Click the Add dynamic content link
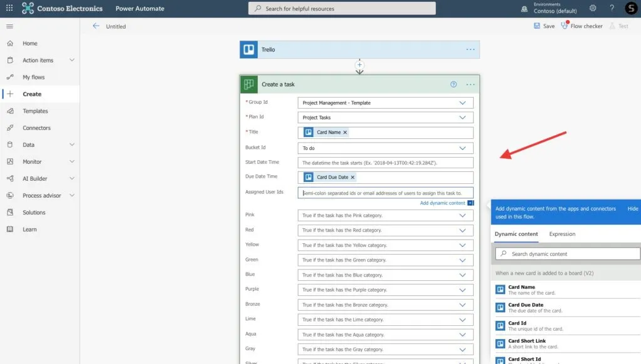This screenshot has width=641, height=364. [x=443, y=203]
